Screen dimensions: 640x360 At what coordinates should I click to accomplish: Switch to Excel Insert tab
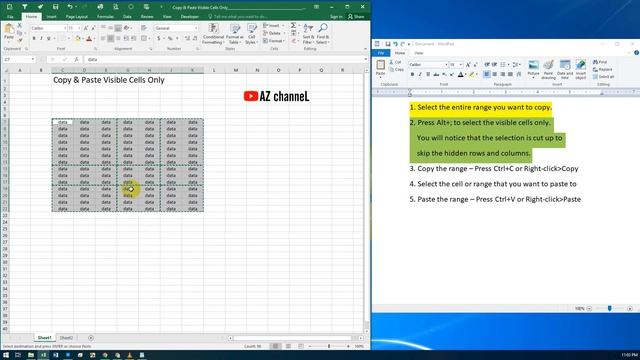(51, 17)
